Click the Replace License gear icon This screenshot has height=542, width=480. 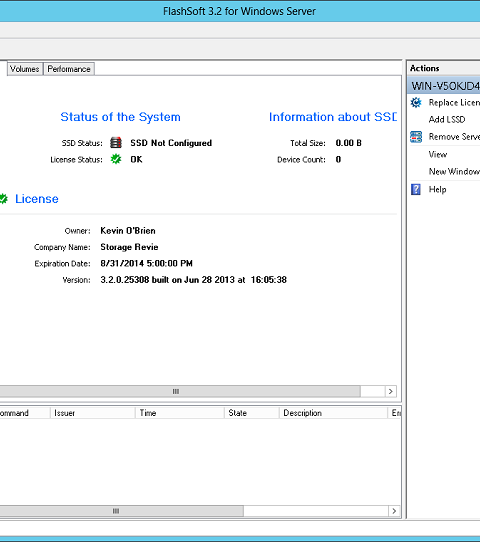click(416, 103)
